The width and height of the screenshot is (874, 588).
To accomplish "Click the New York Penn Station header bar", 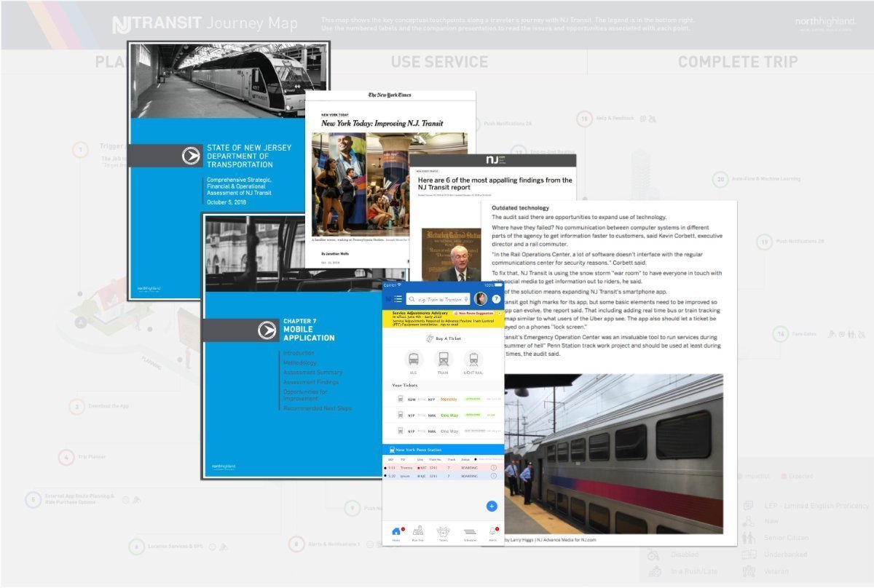I will pyautogui.click(x=443, y=450).
